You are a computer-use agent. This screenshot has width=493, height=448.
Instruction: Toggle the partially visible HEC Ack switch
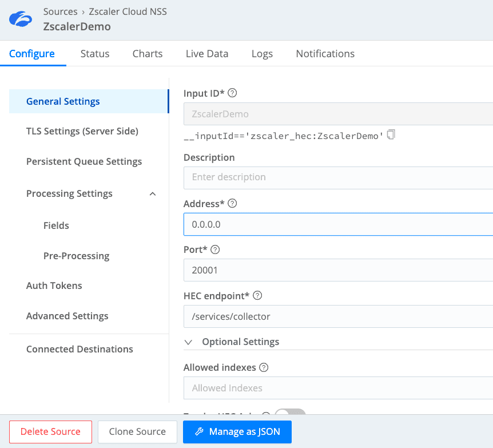click(x=290, y=414)
